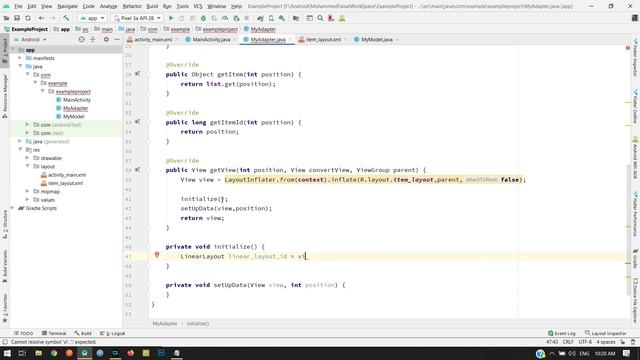
Task: Open the VCS menu
Action: coord(198,6)
